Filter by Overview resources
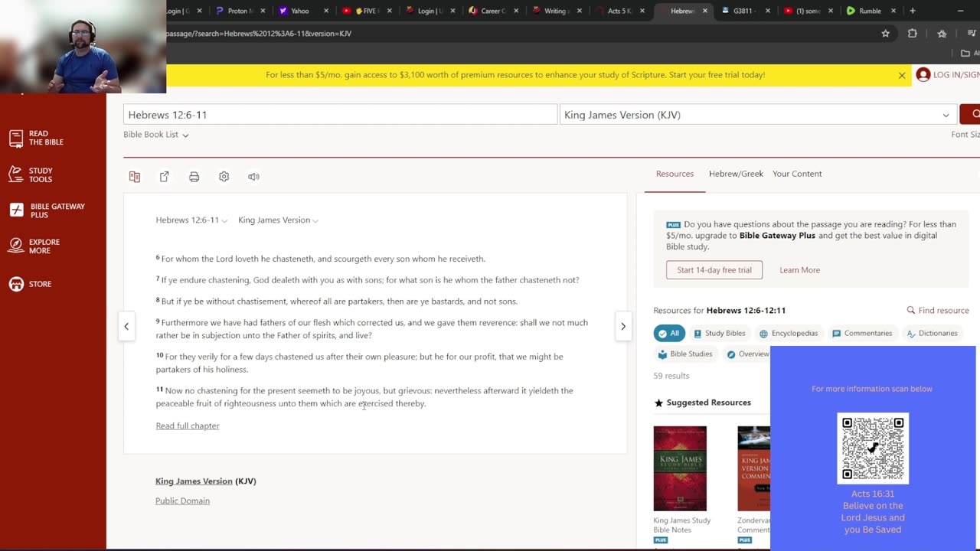This screenshot has height=551, width=980. pos(748,354)
